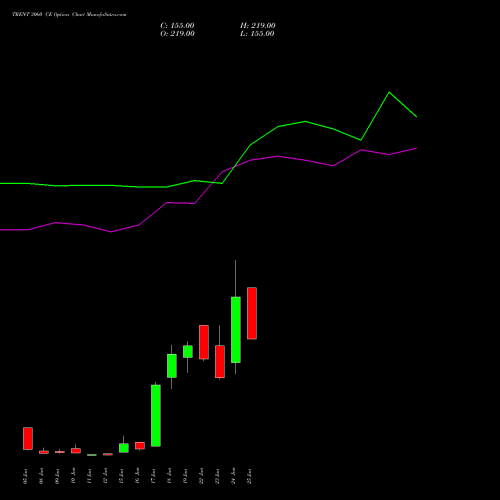Image resolution: width=500 pixels, height=500 pixels.
Task: Select the small red candlestick for the 16th
Action: pos(140,446)
